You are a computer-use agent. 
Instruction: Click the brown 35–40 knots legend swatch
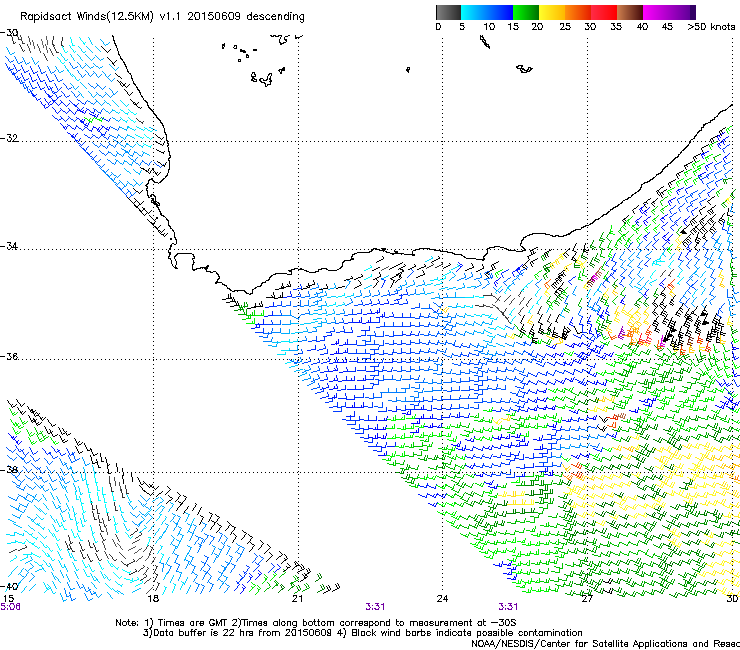pos(630,12)
